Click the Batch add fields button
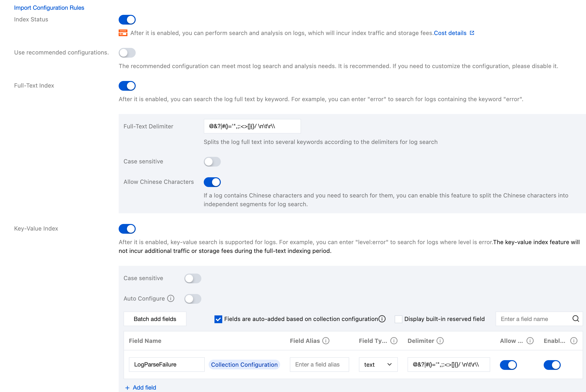Image resolution: width=586 pixels, height=392 pixels. pyautogui.click(x=155, y=319)
